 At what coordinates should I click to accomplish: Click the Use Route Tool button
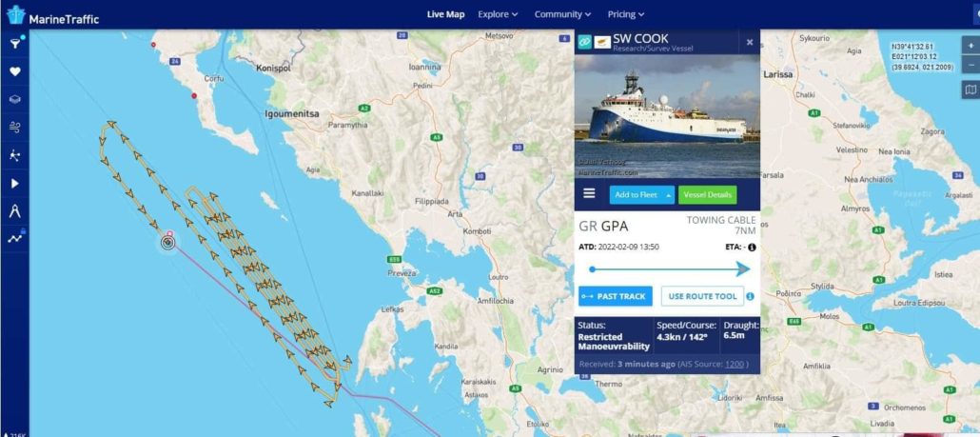tap(702, 296)
